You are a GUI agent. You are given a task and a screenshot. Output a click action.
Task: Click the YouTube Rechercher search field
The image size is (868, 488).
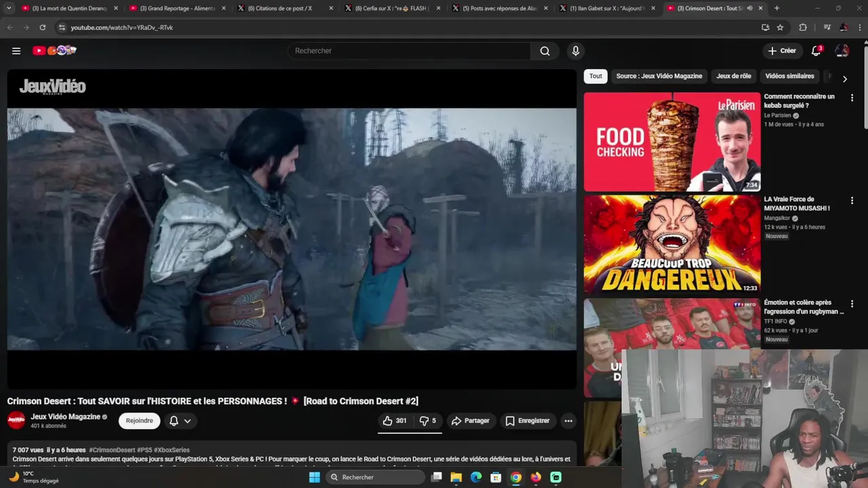(x=410, y=51)
